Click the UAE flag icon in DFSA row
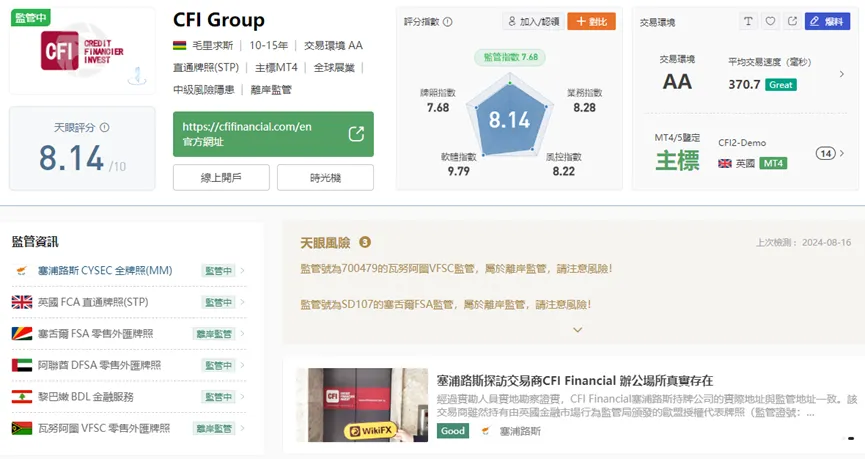The image size is (865, 459). pos(22,365)
